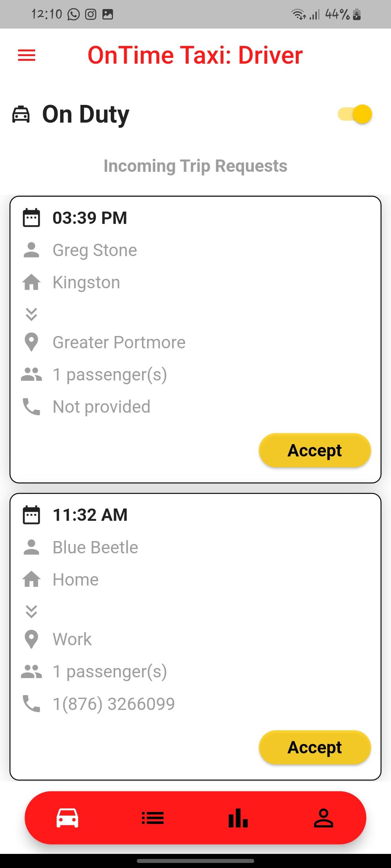Open the red hamburger menu
Image resolution: width=391 pixels, height=868 pixels.
tap(27, 55)
